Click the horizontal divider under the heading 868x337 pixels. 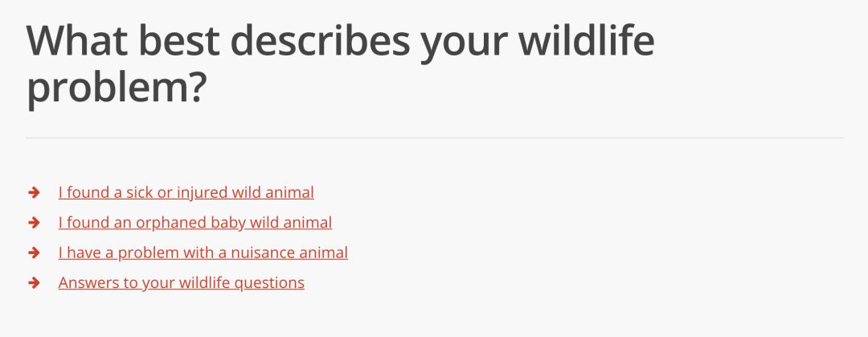coord(434,138)
